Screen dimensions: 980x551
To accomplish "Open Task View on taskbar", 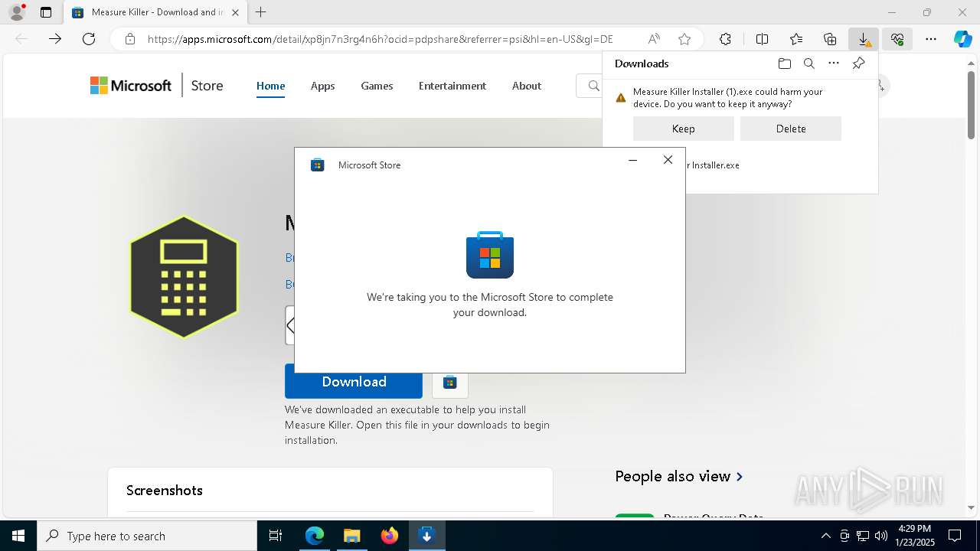I will point(276,536).
